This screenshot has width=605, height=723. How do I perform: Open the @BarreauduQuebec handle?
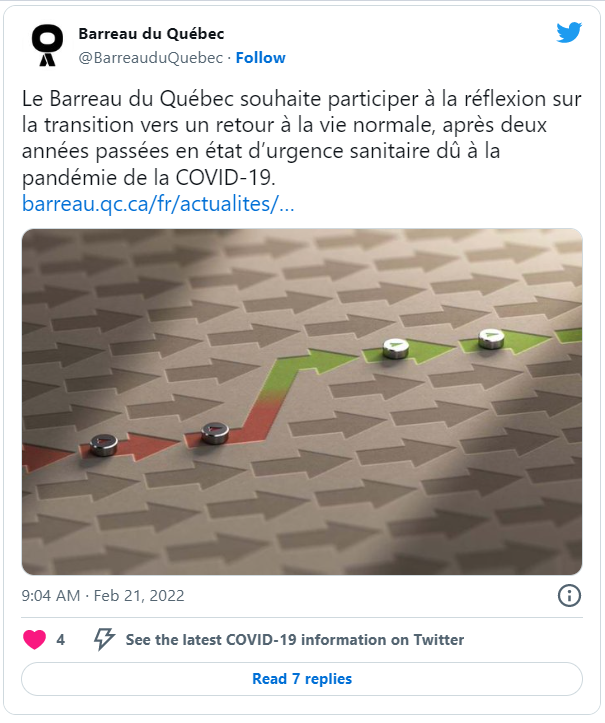[x=151, y=58]
